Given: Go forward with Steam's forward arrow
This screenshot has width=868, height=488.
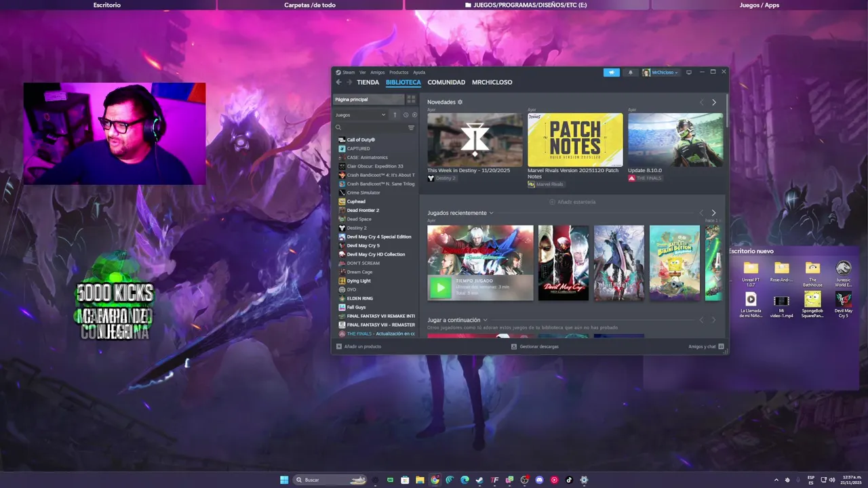Looking at the screenshot, I should pos(349,82).
